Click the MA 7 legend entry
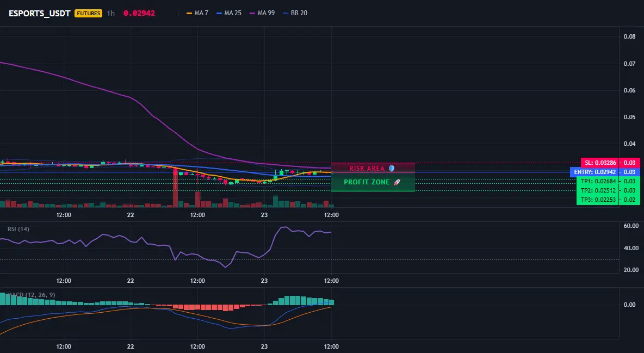Screen dimensions: 644x353 [x=197, y=13]
